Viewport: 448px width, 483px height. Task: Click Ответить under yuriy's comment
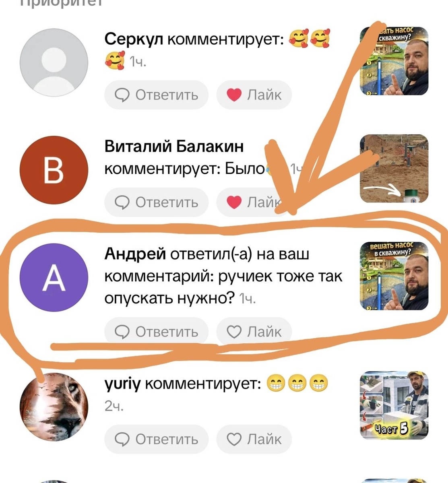(157, 439)
